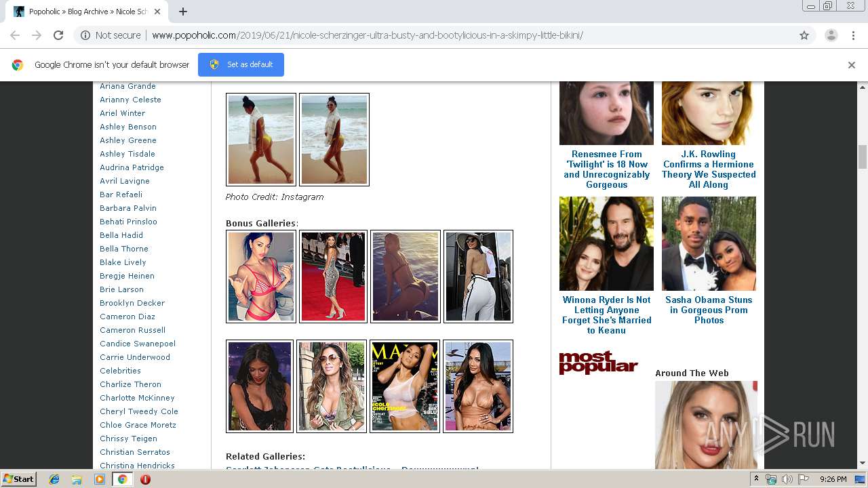Screen dimensions: 868x488
Task: Open the pink bikini bonus gallery thumbnail
Action: (x=261, y=277)
